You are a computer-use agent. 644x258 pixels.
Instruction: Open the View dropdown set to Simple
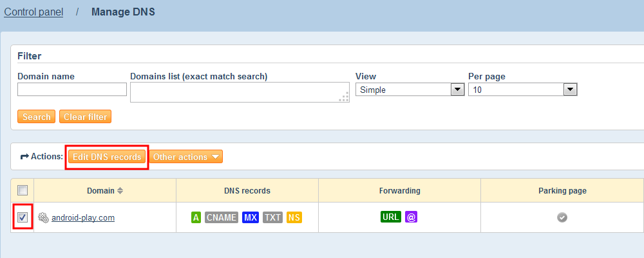[410, 90]
